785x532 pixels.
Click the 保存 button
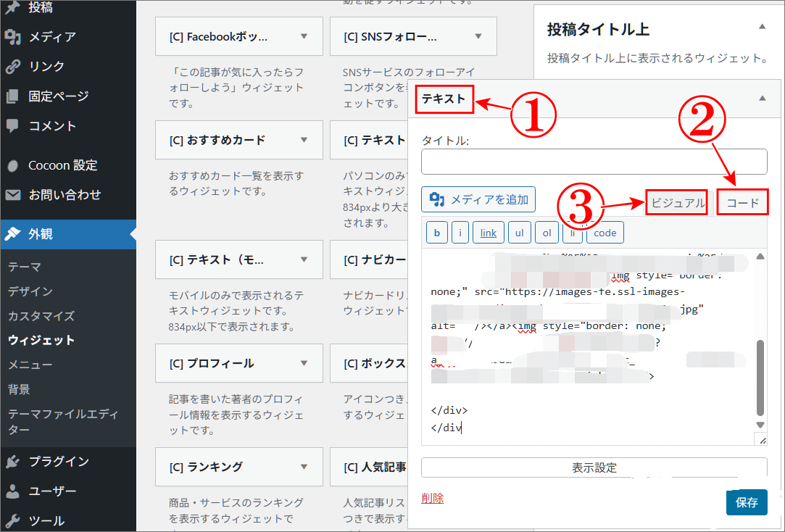point(746,502)
